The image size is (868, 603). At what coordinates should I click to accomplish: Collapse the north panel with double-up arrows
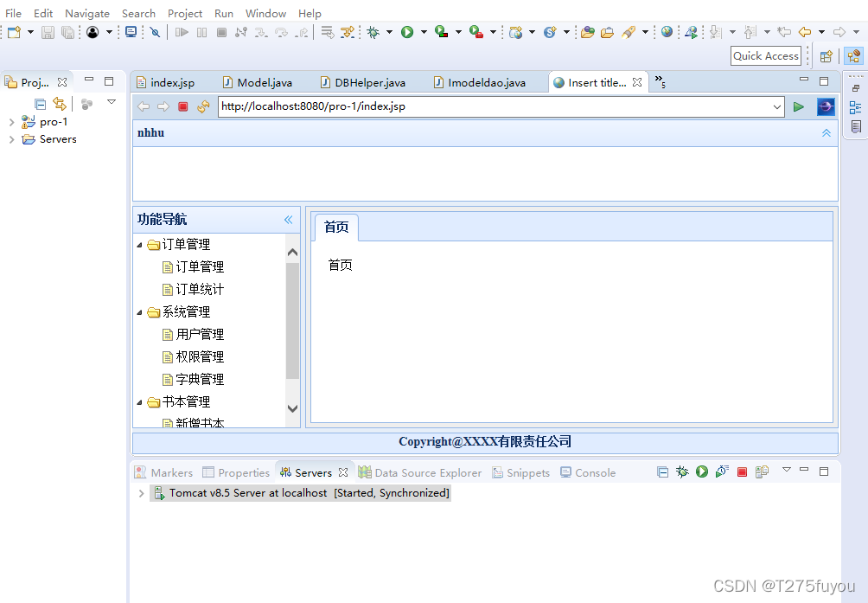pyautogui.click(x=827, y=133)
